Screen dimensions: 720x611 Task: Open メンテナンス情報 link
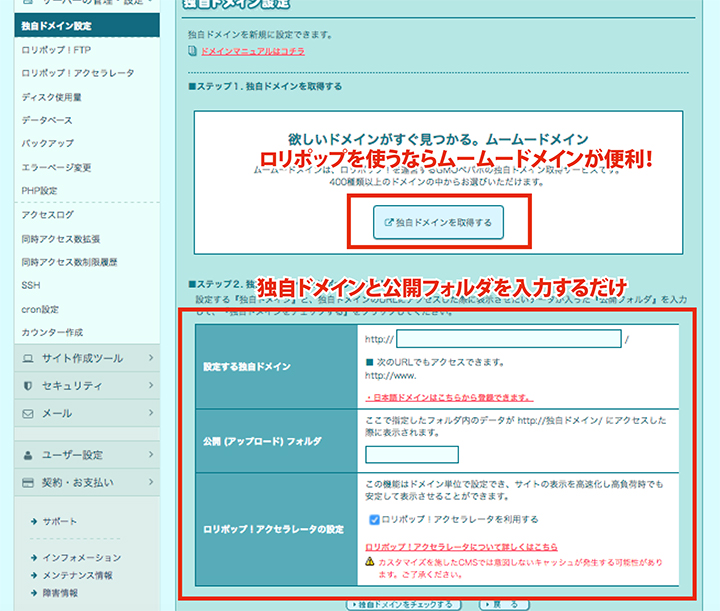78,575
